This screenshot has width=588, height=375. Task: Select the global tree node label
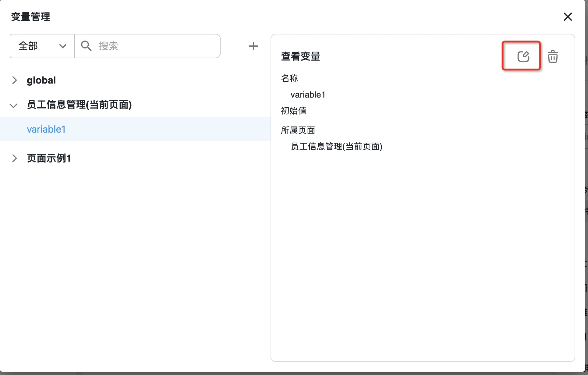pyautogui.click(x=41, y=80)
